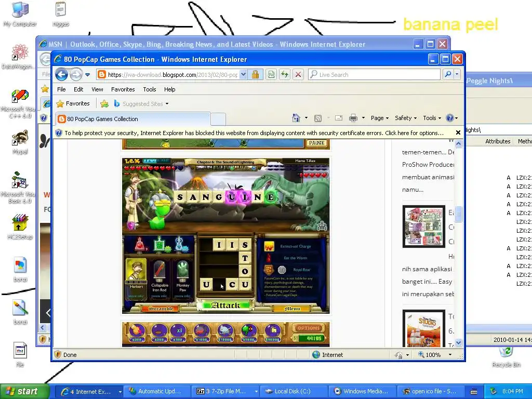Image resolution: width=532 pixels, height=399 pixels.
Task: Click the Menu button in game image
Action: [292, 309]
